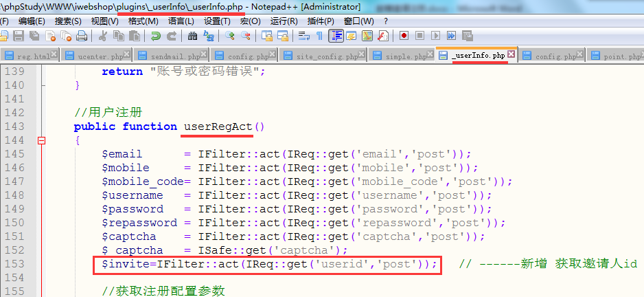The height and width of the screenshot is (297, 644).
Task: Click the Paste clipboard icon
Action: click(135, 36)
